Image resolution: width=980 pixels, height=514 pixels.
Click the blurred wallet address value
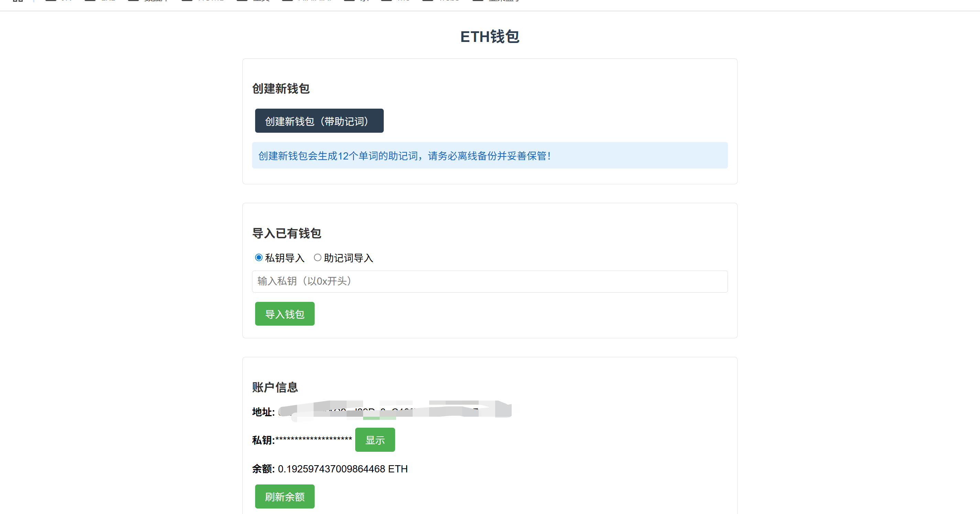[x=395, y=411]
